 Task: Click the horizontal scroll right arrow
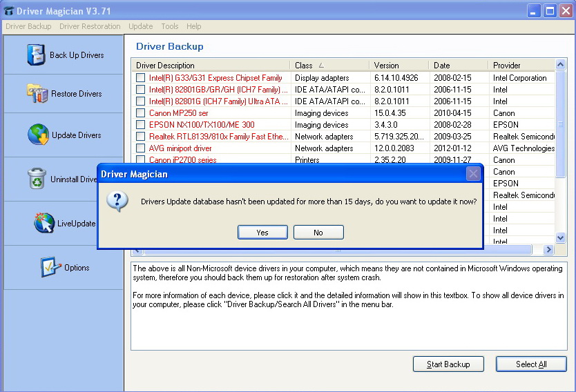548,250
